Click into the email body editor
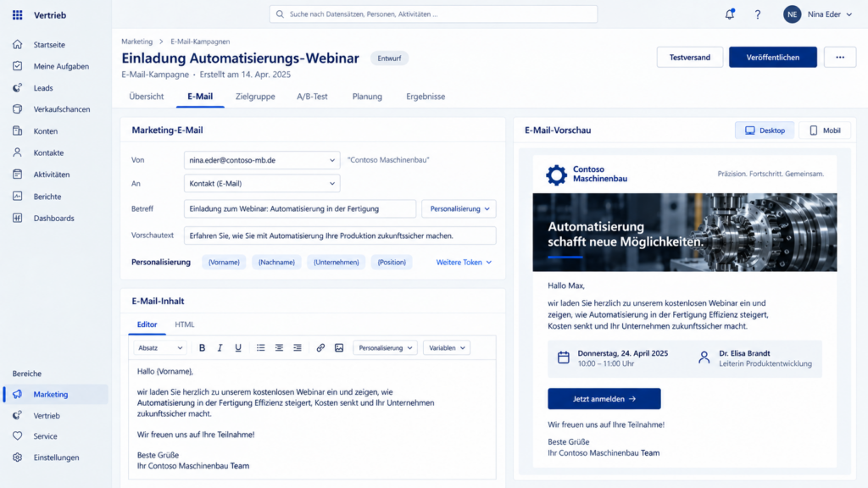 pos(312,419)
